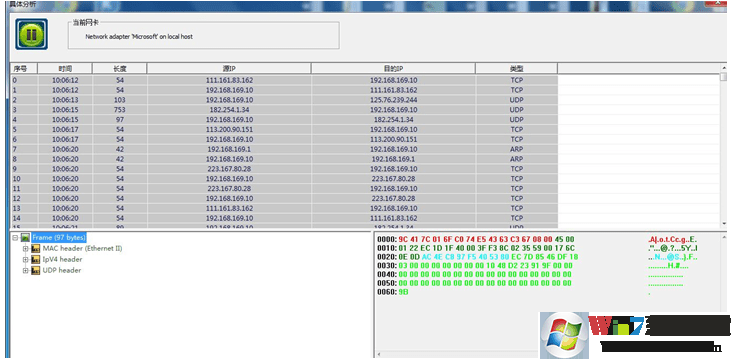The image size is (738, 361).
Task: Select packet row 3 with length 753
Action: pyautogui.click(x=284, y=110)
